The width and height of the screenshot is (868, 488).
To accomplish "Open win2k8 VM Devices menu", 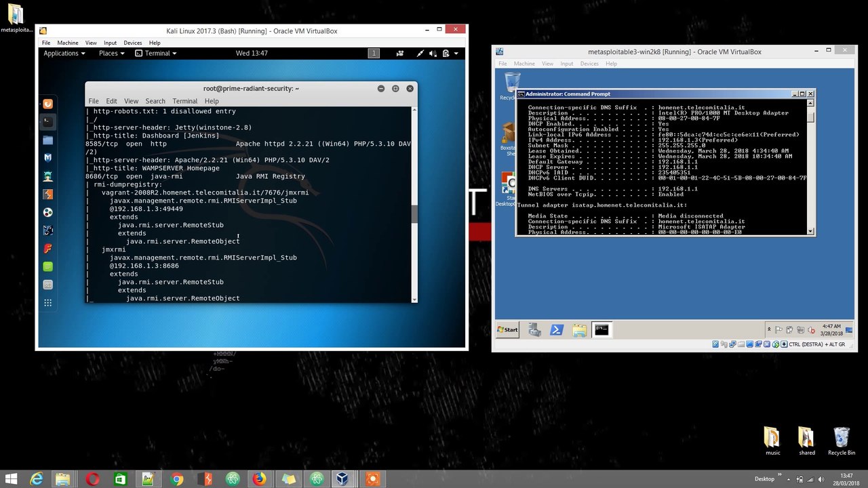I will 589,64.
